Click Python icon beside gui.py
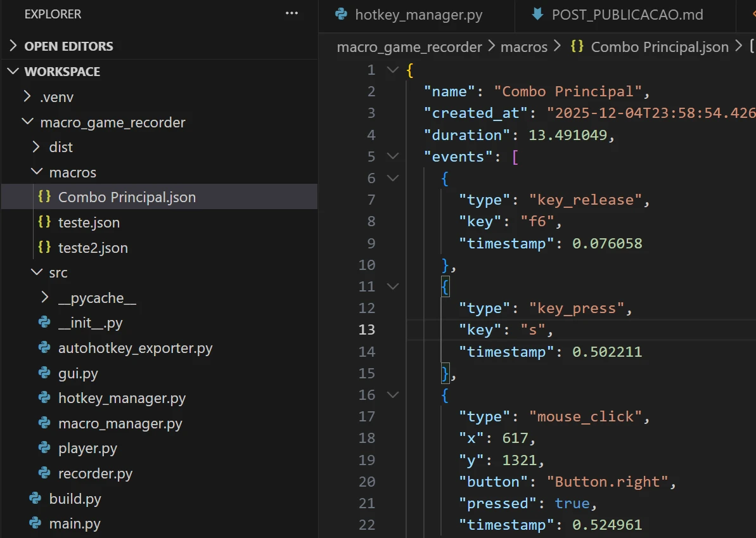 tap(44, 373)
